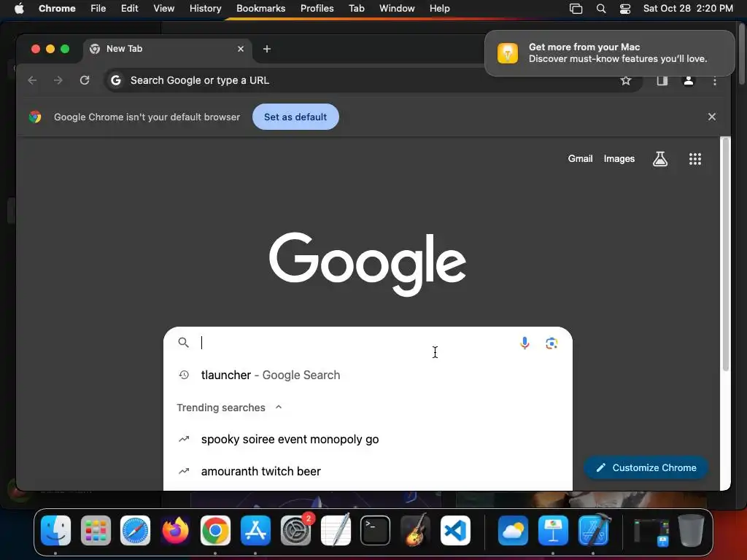Open Control Center in the menu bar
The image size is (747, 560).
click(625, 9)
